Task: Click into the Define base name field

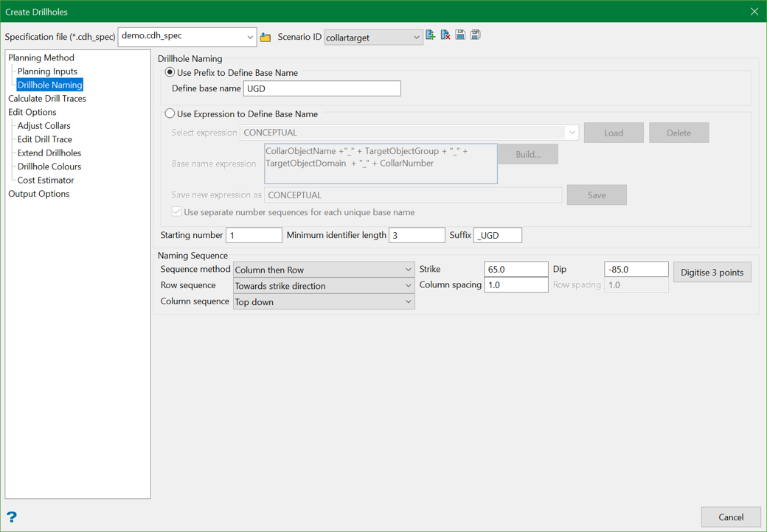Action: point(322,88)
